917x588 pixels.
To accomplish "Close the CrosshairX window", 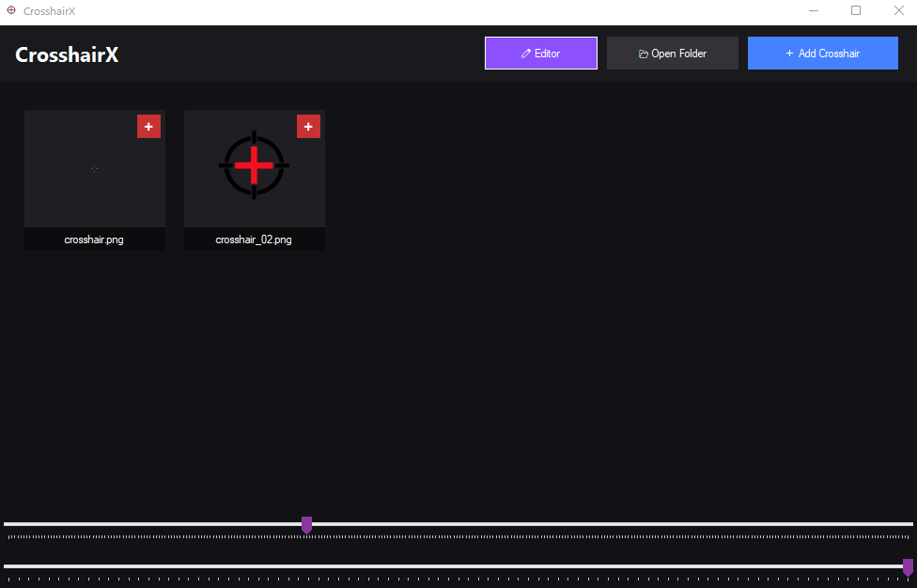I will point(899,10).
